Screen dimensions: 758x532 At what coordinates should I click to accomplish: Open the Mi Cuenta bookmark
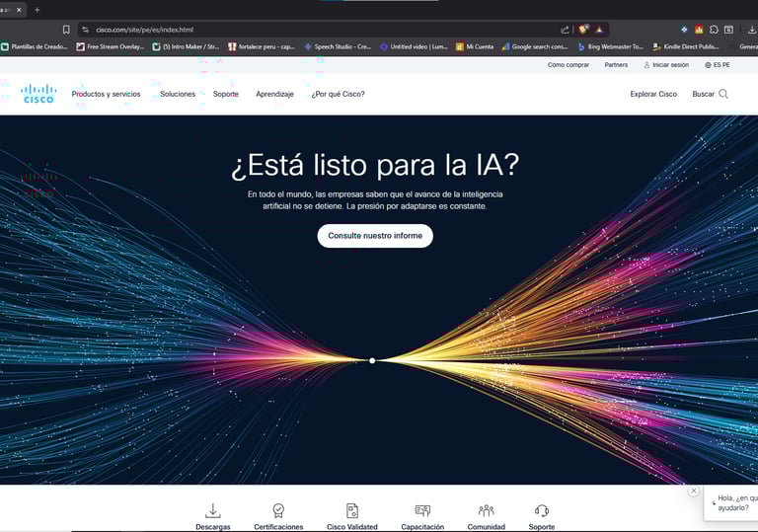click(x=475, y=47)
